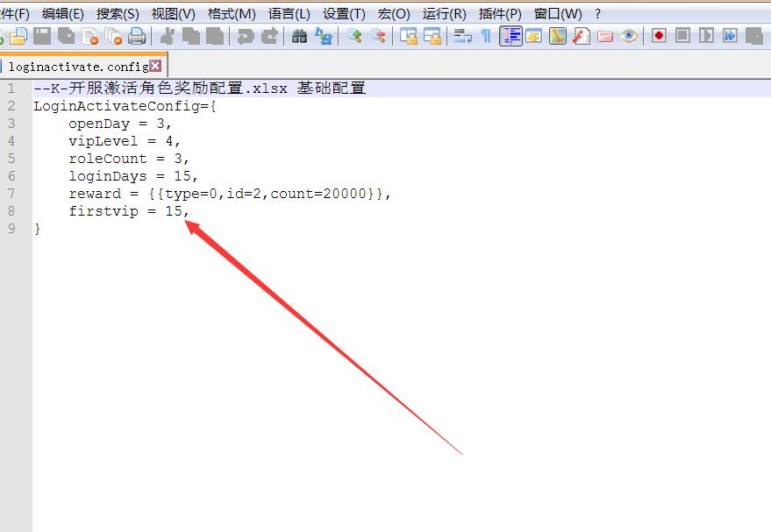The image size is (771, 532).
Task: Click the Play back macro icon
Action: (x=706, y=36)
